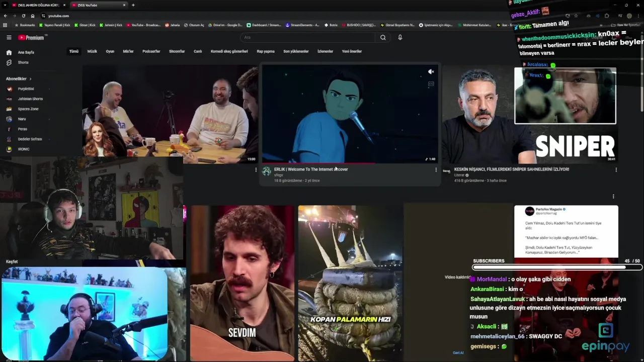Viewport: 644px width, 362px height.
Task: Select the Müzik filter chip
Action: tap(92, 51)
